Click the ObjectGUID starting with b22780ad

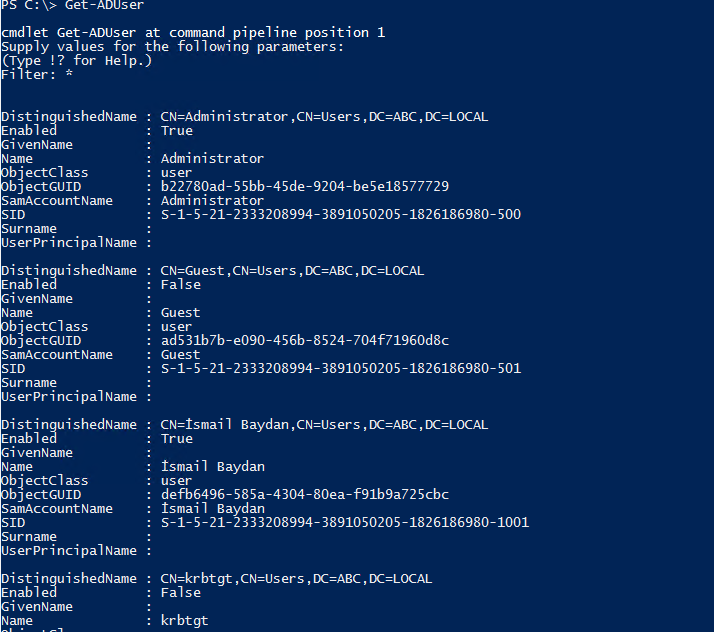coord(305,186)
